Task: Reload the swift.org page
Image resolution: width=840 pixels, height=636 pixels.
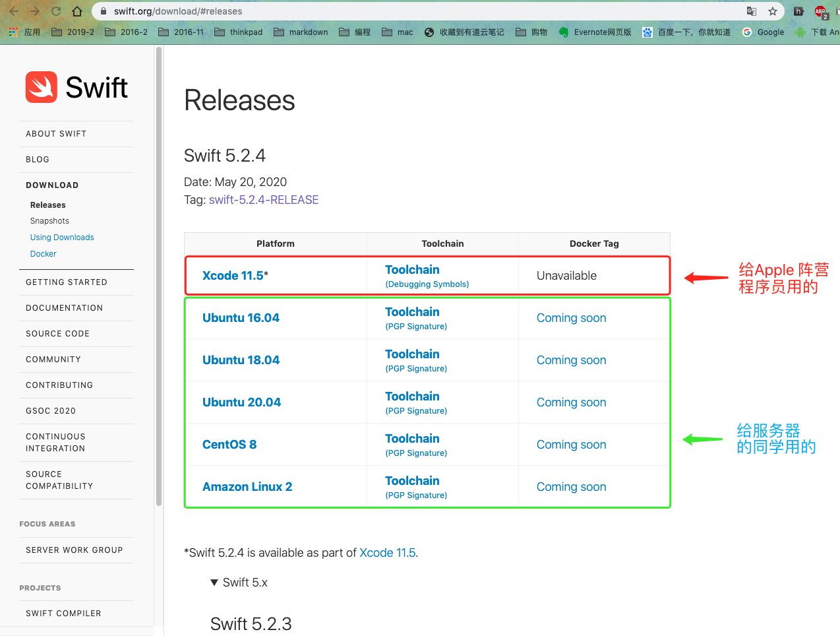Action: [x=56, y=11]
